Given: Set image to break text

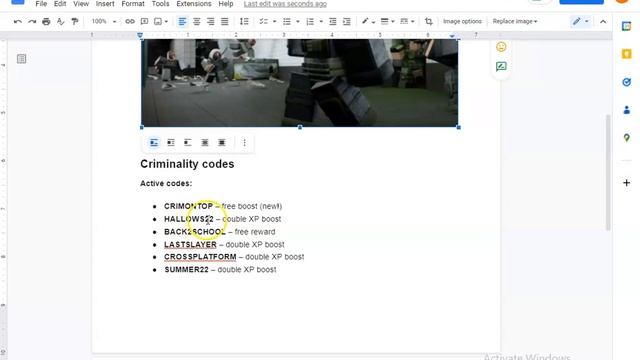Looking at the screenshot, I should click(188, 142).
